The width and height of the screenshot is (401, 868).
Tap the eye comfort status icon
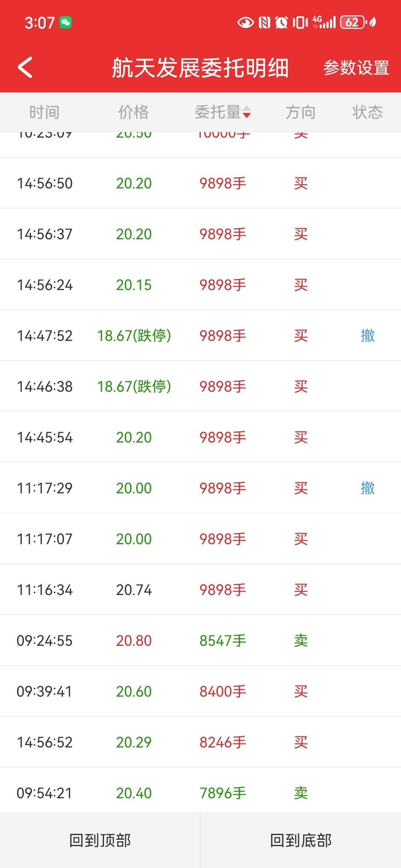(x=245, y=23)
